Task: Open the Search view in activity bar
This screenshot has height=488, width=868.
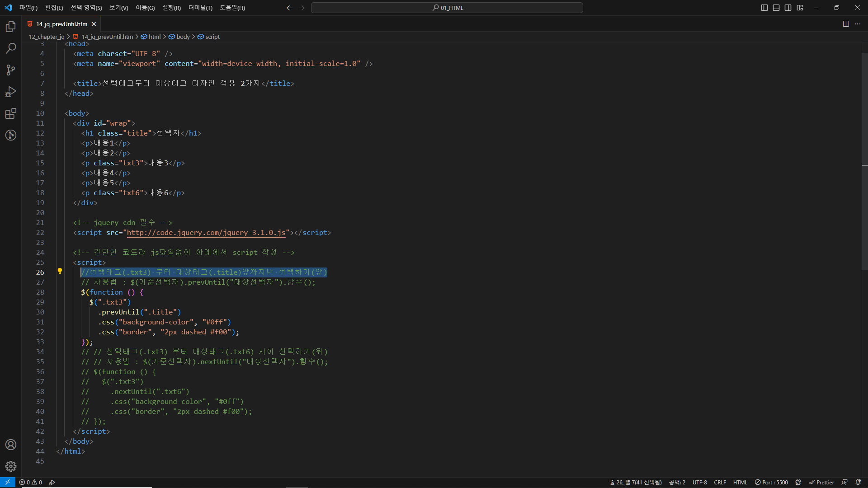Action: [11, 48]
